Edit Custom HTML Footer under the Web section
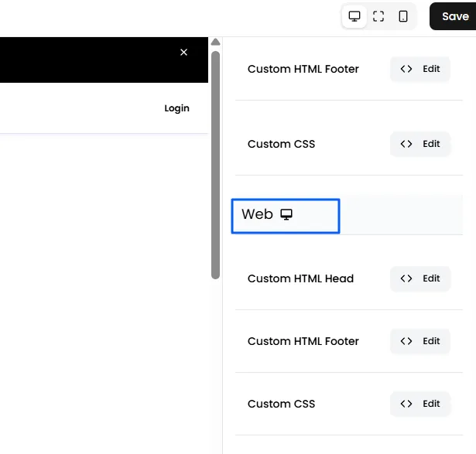 [x=419, y=341]
